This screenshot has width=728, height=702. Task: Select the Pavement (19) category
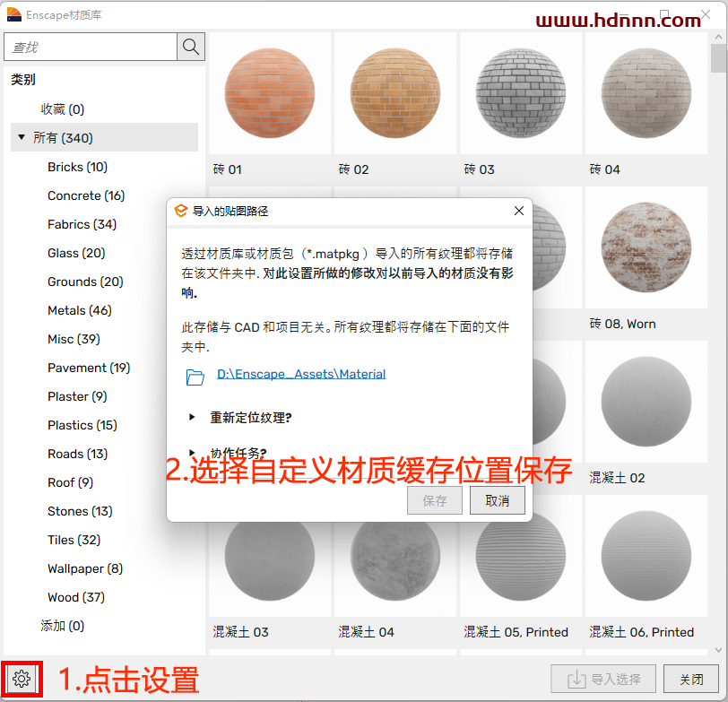point(89,368)
